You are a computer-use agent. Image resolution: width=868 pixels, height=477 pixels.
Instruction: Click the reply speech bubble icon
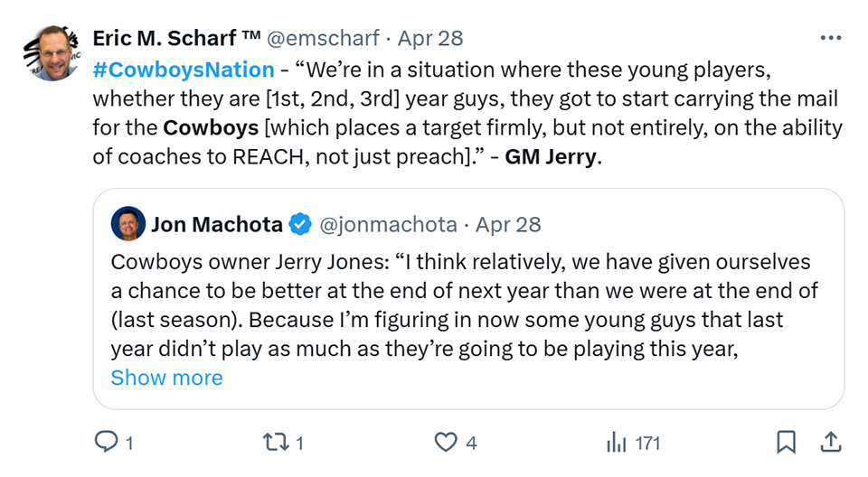pos(107,442)
